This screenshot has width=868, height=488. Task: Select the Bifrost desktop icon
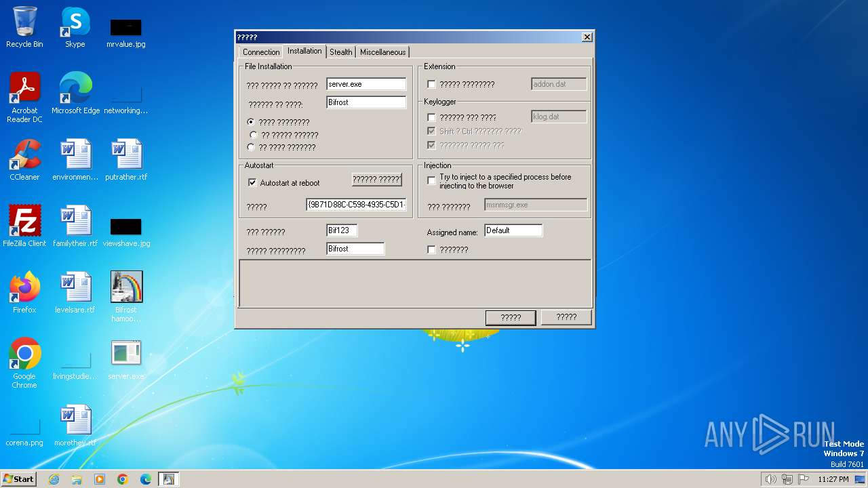(126, 297)
